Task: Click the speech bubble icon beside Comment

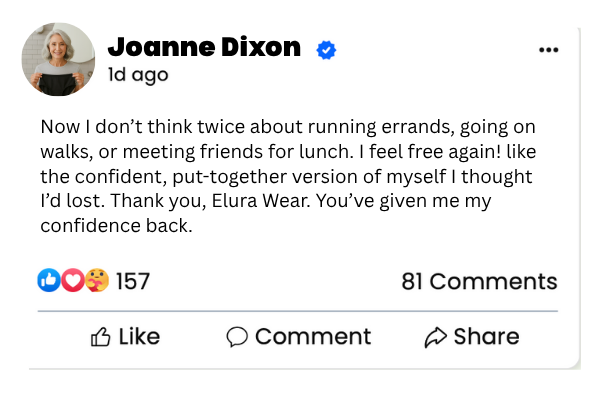Action: click(237, 337)
